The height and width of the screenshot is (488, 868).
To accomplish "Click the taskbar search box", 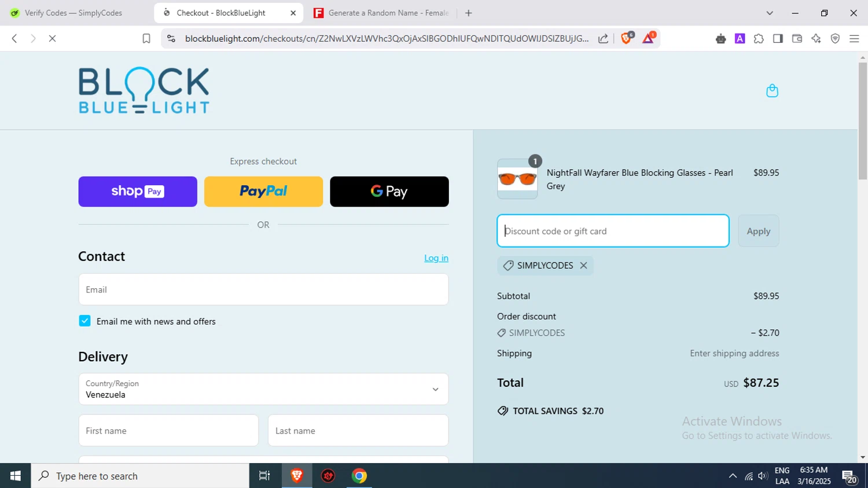I will (x=140, y=476).
